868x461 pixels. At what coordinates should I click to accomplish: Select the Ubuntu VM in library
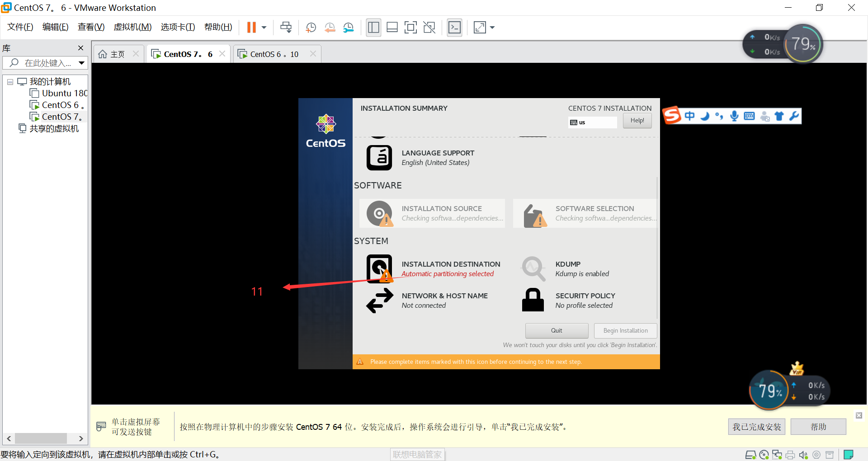point(59,93)
